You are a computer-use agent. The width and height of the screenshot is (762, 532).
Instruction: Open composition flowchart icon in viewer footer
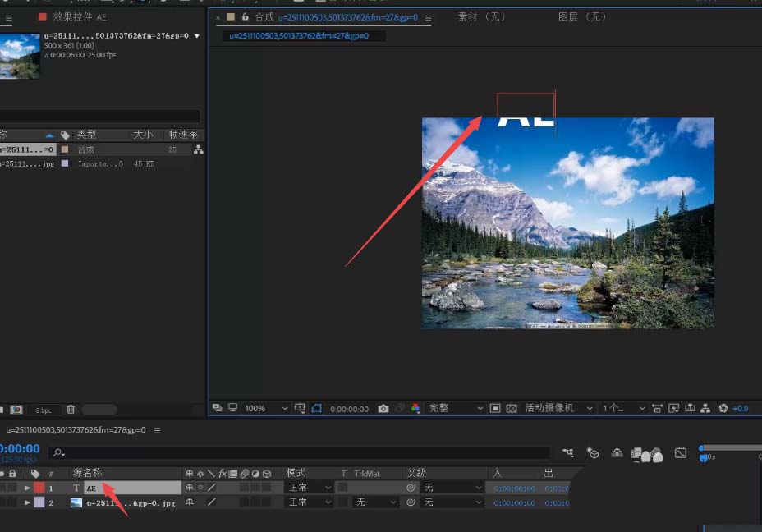pos(705,409)
